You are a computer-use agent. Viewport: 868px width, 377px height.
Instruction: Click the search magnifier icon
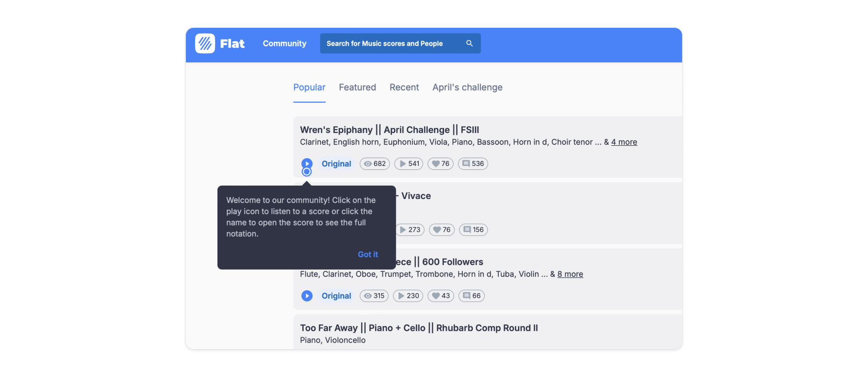tap(469, 44)
